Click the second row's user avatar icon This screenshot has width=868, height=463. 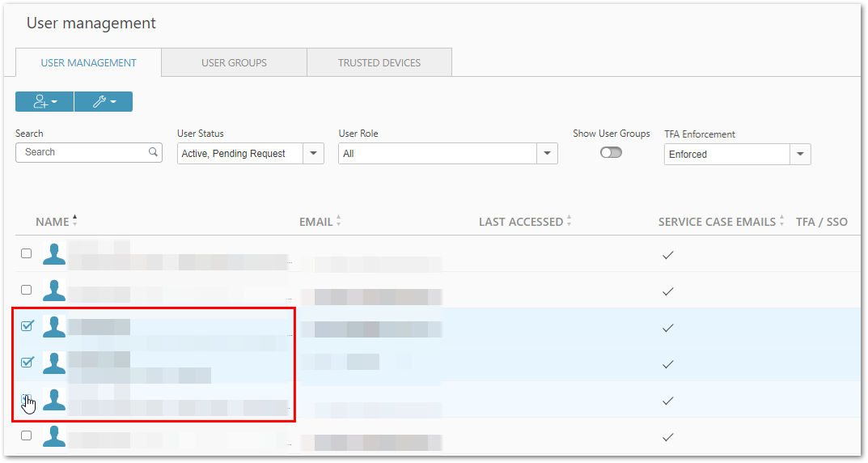[x=54, y=291]
